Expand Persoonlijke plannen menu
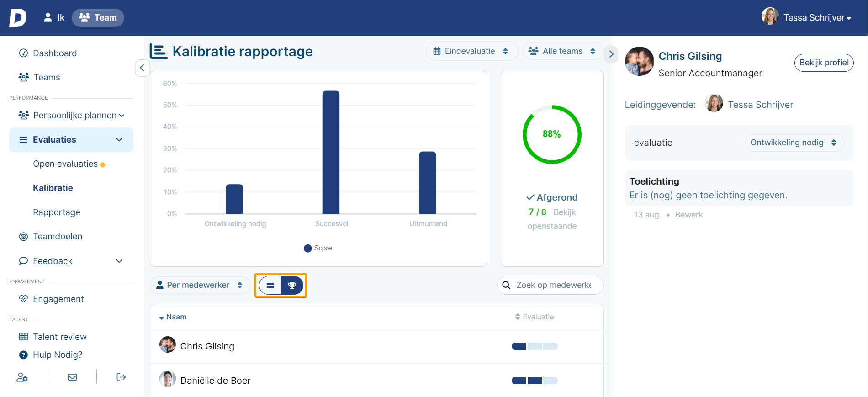The width and height of the screenshot is (868, 397). coord(71,115)
